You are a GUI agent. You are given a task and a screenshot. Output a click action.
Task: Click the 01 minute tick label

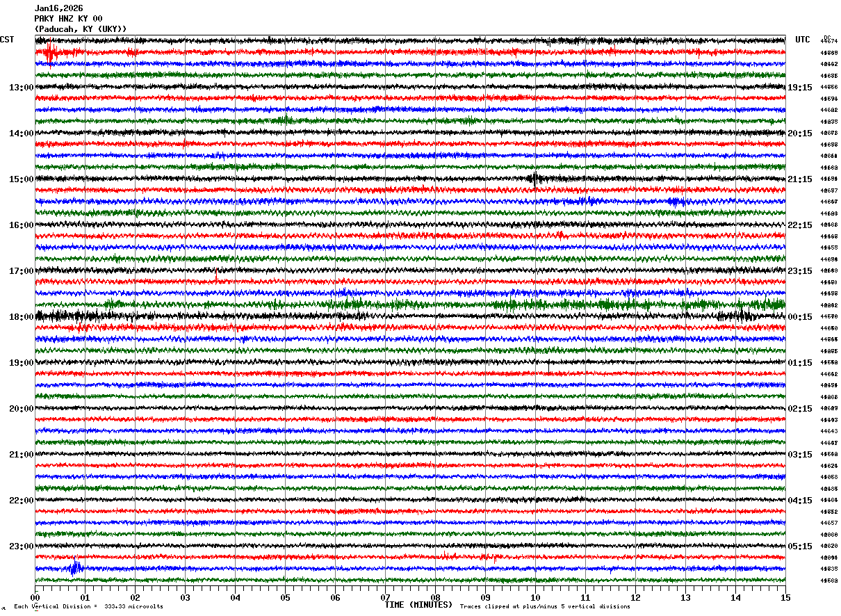coord(85,597)
